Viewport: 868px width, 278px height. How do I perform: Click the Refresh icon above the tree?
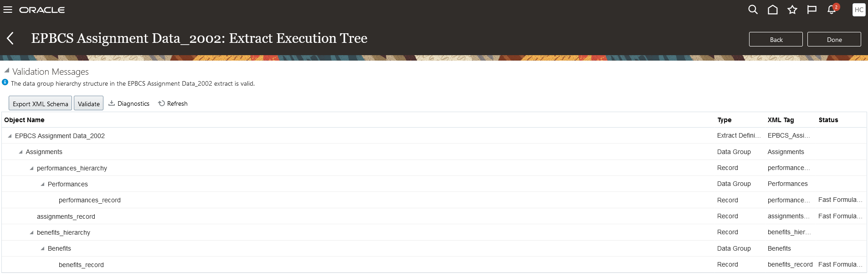point(161,103)
